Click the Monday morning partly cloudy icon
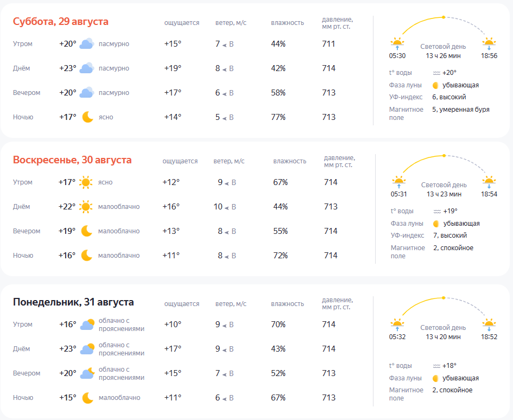The width and height of the screenshot is (513, 420). point(87,324)
